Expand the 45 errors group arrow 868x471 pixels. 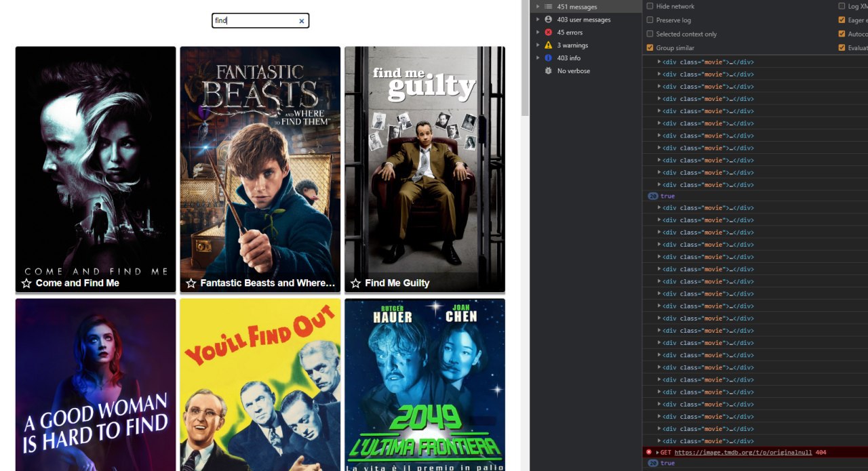[538, 33]
